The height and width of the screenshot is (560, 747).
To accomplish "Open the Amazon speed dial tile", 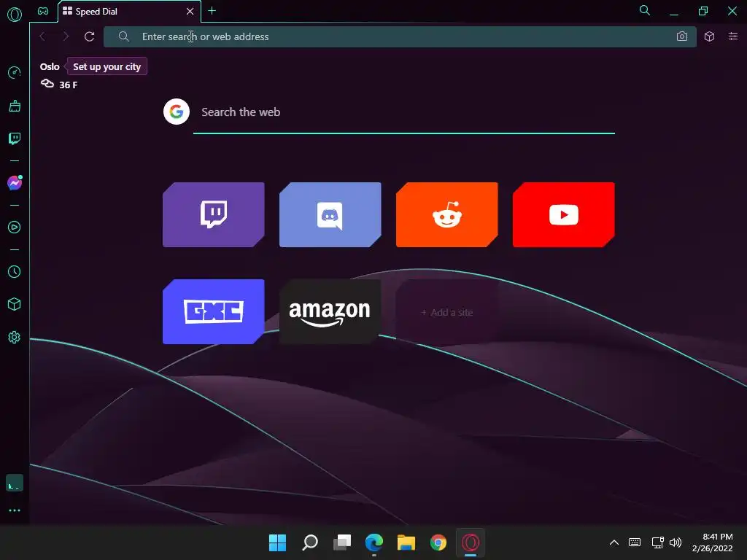I will 330,312.
